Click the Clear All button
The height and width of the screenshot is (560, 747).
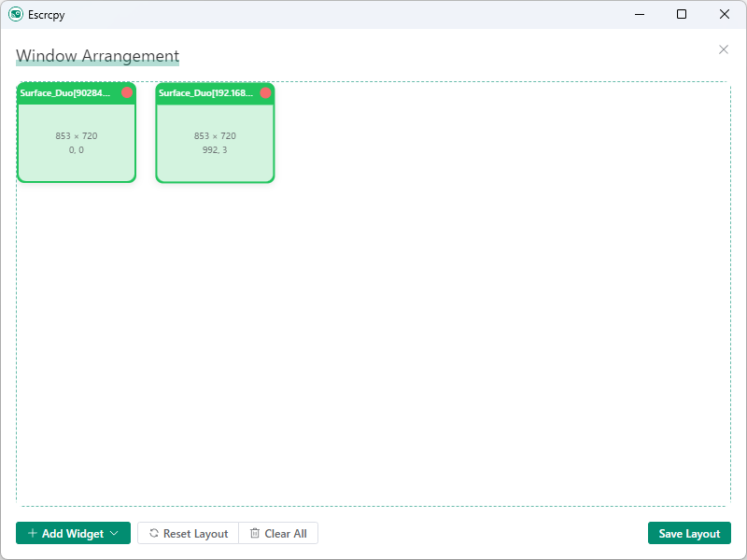(x=278, y=533)
